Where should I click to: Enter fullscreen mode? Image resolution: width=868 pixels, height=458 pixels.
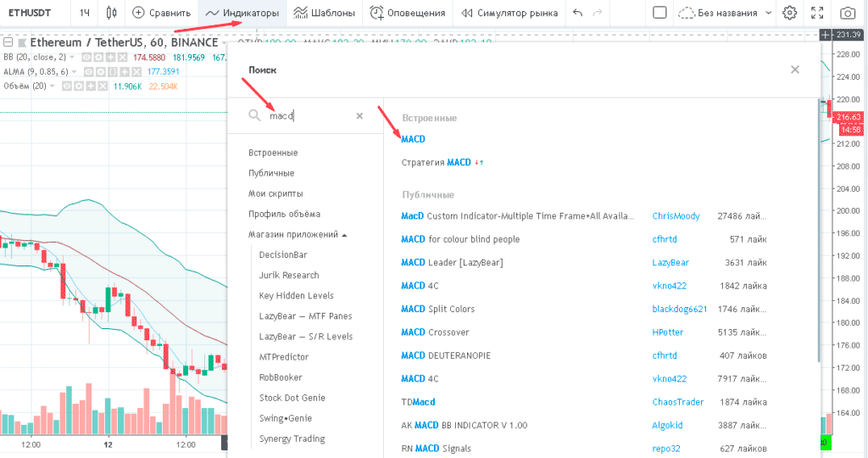816,13
